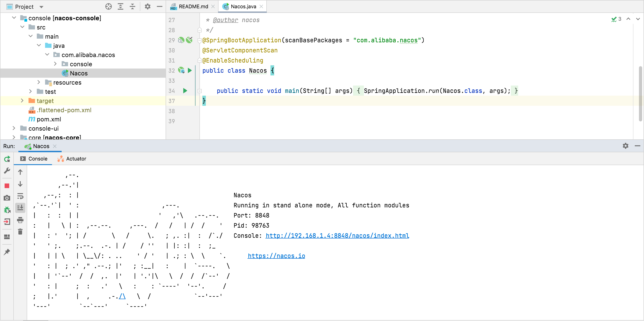Click the thread dump camera icon
The image size is (644, 321).
[x=7, y=198]
